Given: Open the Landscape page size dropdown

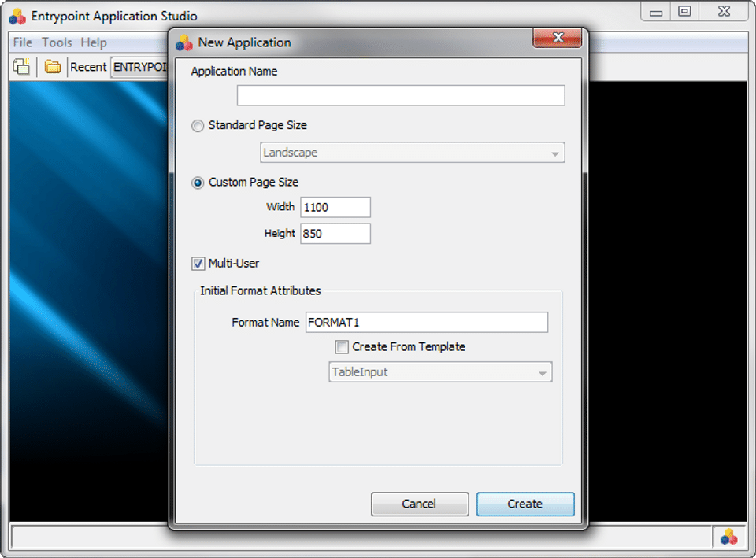Looking at the screenshot, I should [x=412, y=153].
